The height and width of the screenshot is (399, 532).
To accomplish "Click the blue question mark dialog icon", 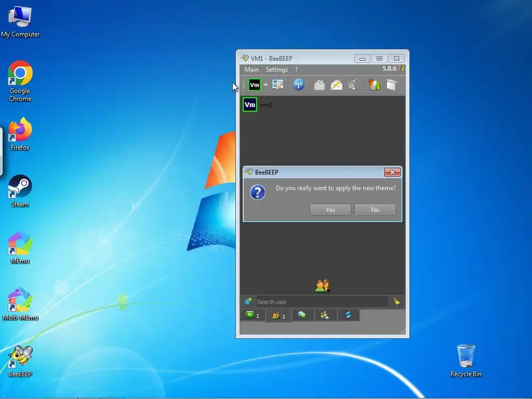I will coord(258,192).
